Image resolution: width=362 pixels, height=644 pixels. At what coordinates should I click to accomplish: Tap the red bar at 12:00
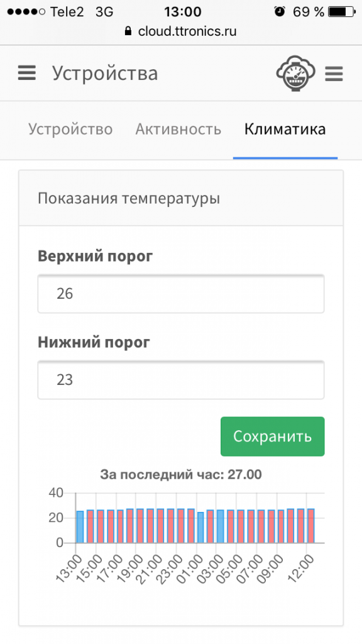310,526
